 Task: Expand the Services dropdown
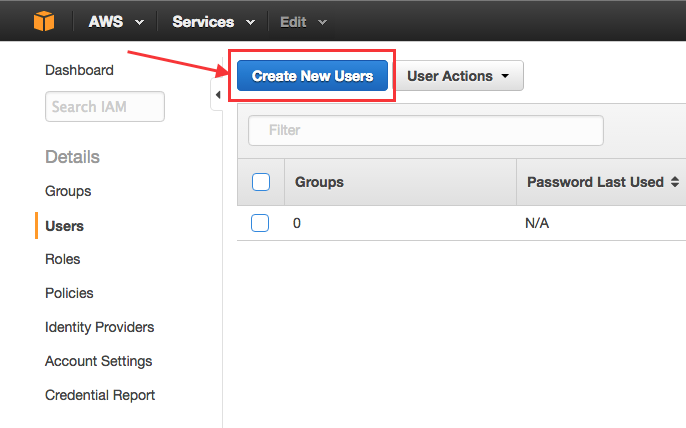point(213,21)
